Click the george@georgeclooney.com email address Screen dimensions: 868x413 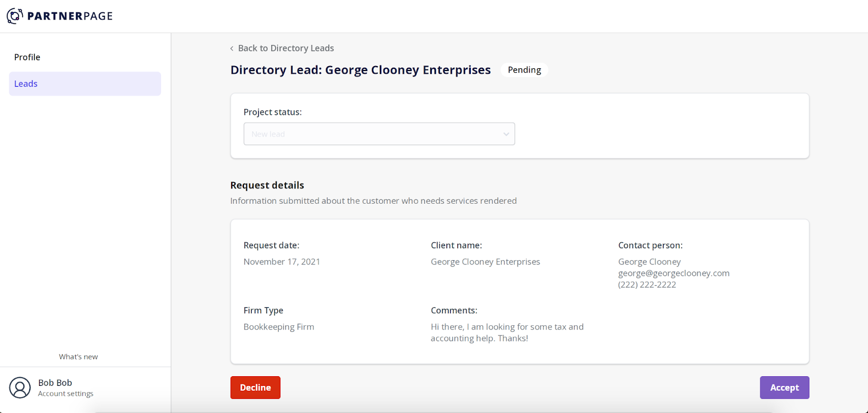(x=674, y=273)
